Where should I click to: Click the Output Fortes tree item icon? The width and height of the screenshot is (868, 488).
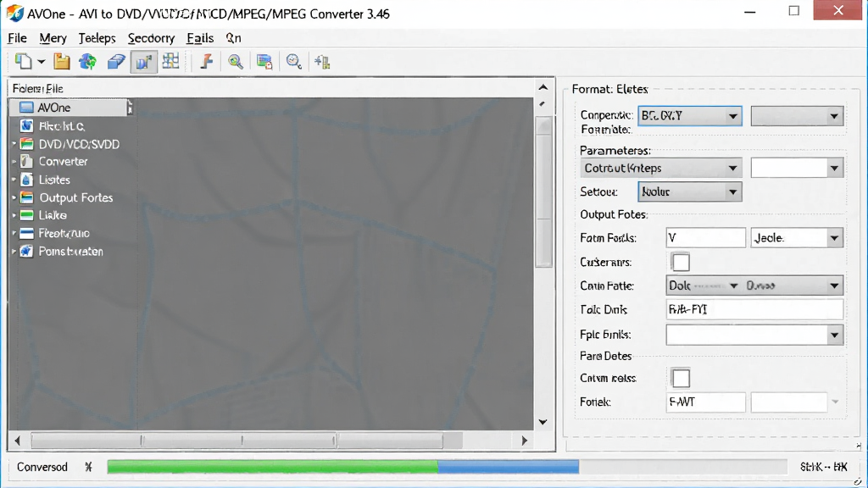click(x=26, y=197)
